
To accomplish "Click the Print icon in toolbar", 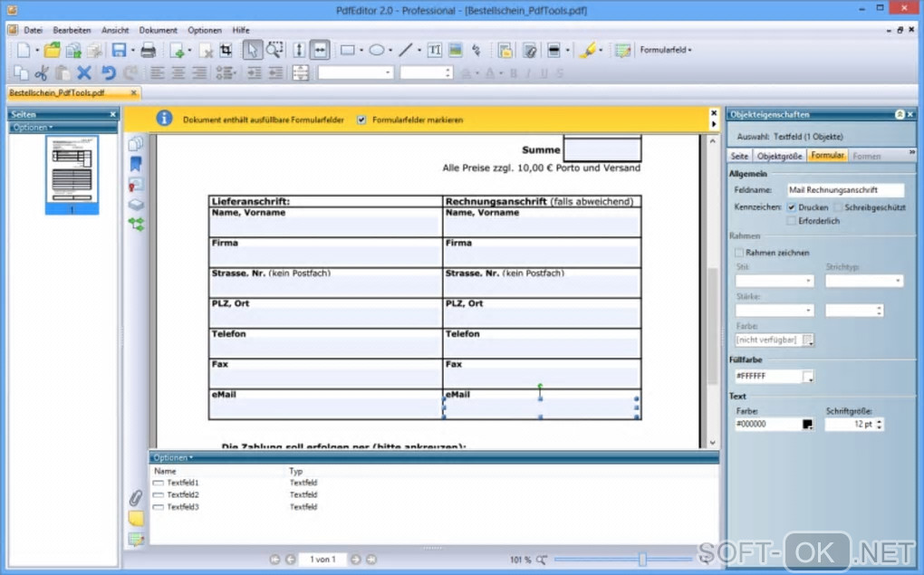I will [x=149, y=51].
